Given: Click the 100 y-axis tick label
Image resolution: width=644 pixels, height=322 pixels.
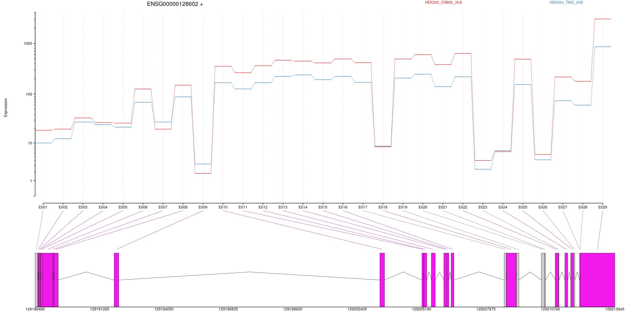Looking at the screenshot, I should click(x=29, y=94).
